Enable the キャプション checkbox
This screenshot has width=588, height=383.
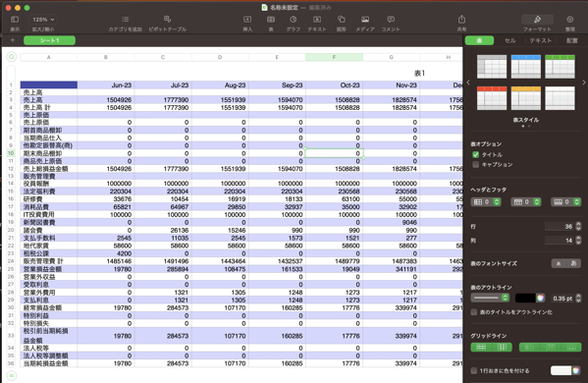coord(475,164)
